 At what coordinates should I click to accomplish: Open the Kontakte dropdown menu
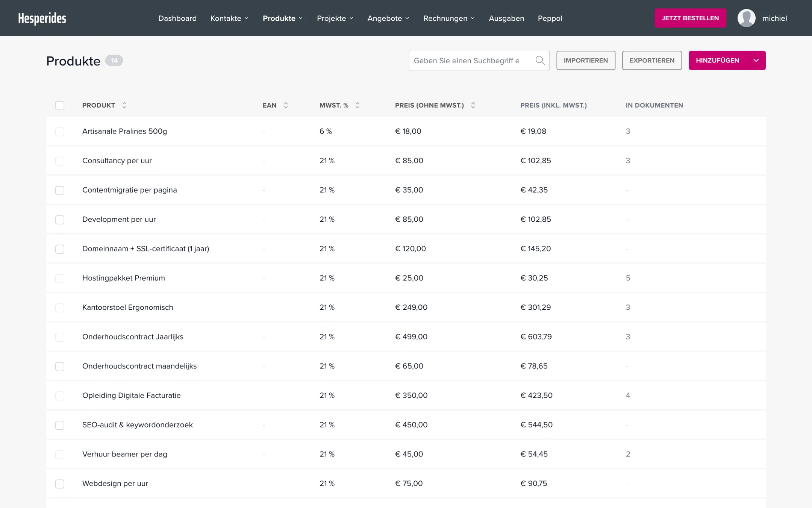[x=229, y=18]
